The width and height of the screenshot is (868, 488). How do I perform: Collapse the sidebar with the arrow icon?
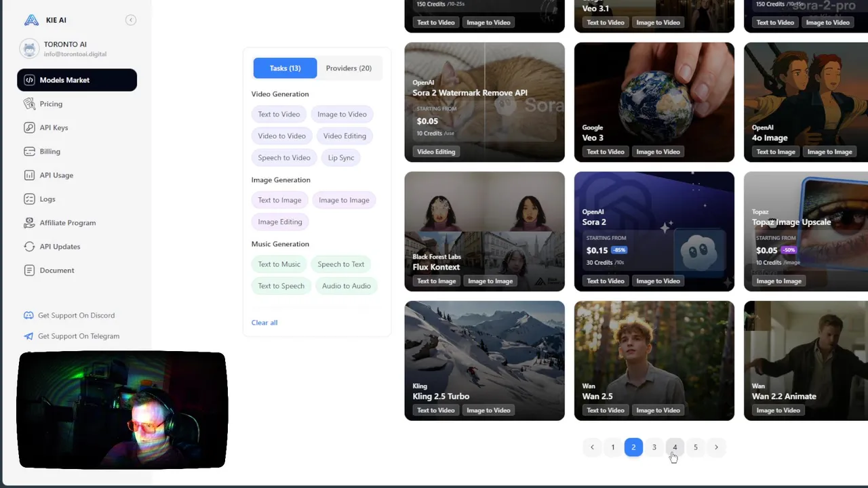tap(131, 20)
